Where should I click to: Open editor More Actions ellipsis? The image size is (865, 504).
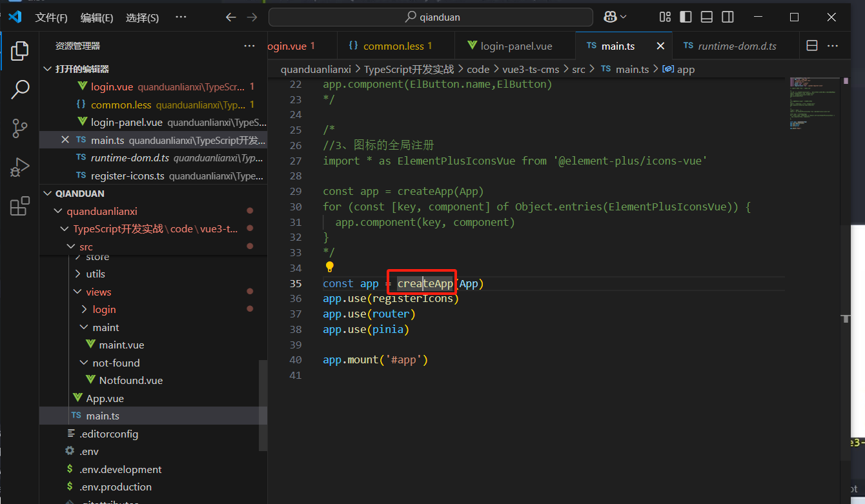click(833, 46)
